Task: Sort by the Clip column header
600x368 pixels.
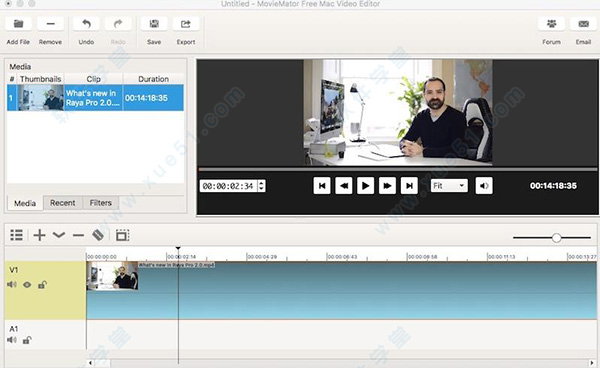Action: click(93, 79)
